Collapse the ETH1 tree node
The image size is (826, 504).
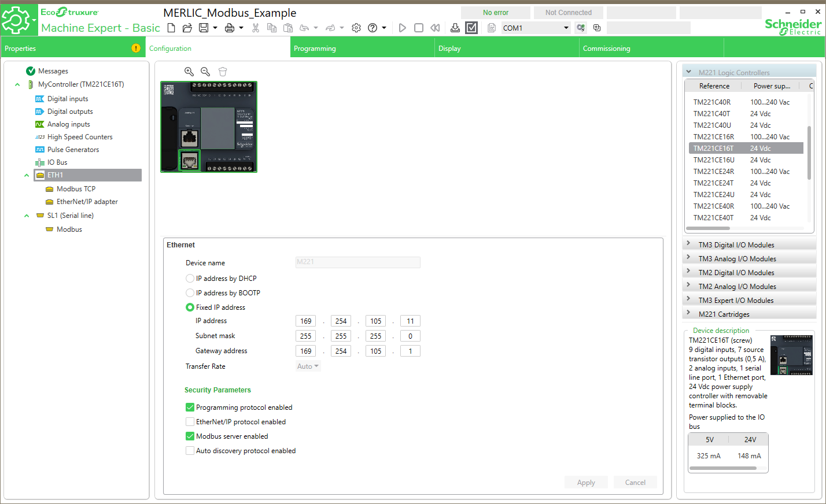(27, 175)
